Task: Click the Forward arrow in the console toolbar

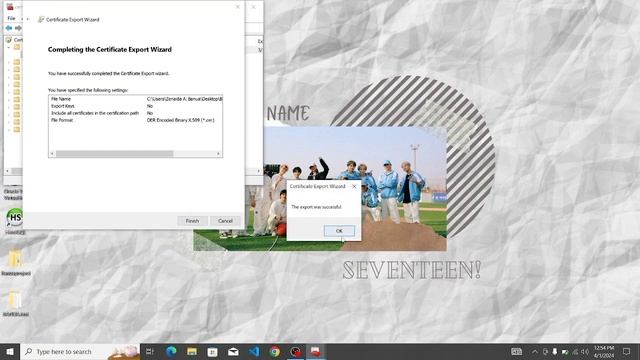Action: click(x=18, y=28)
